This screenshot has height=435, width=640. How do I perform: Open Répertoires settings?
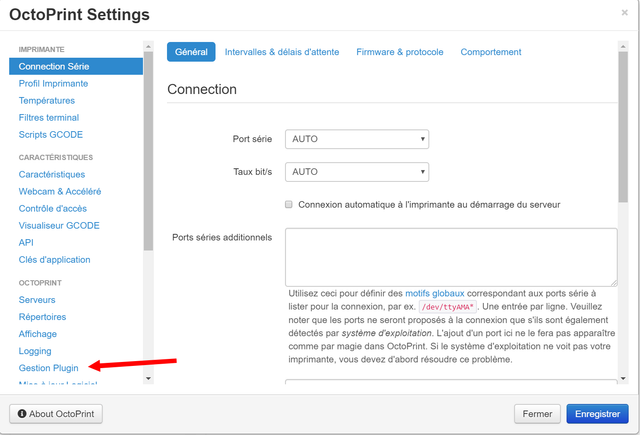42,317
